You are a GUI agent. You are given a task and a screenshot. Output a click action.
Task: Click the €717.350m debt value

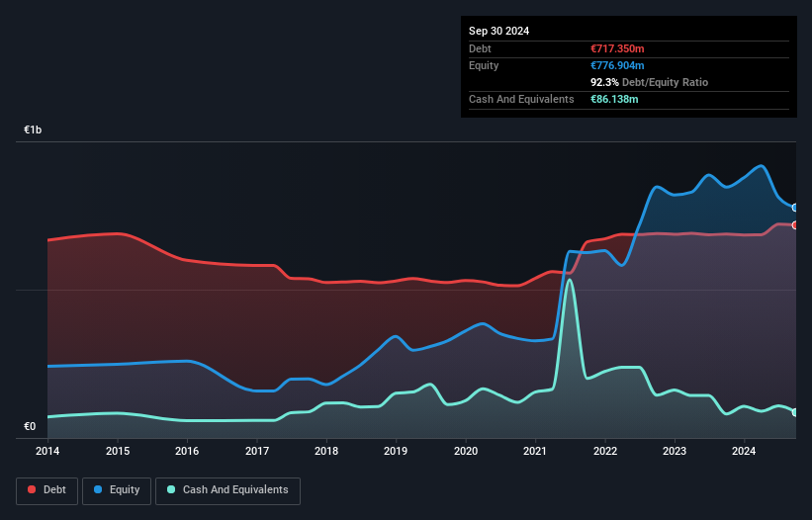[617, 48]
